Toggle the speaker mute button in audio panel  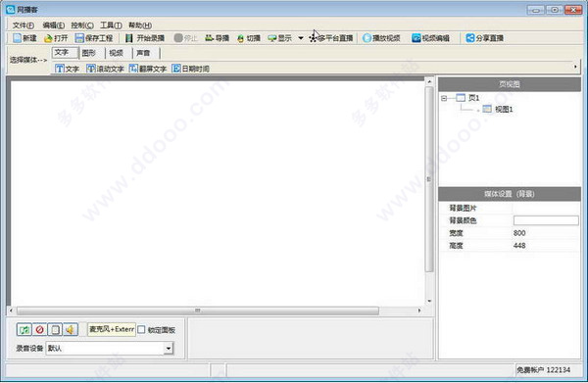[71, 330]
